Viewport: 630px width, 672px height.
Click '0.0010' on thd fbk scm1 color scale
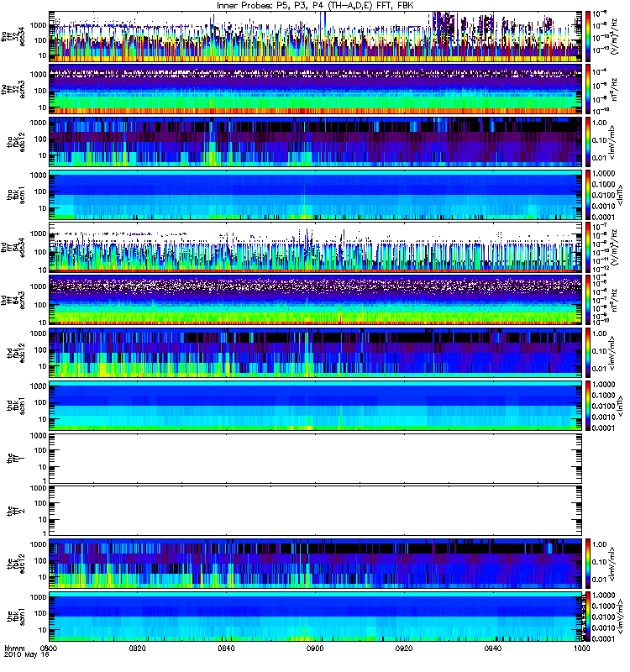click(603, 417)
